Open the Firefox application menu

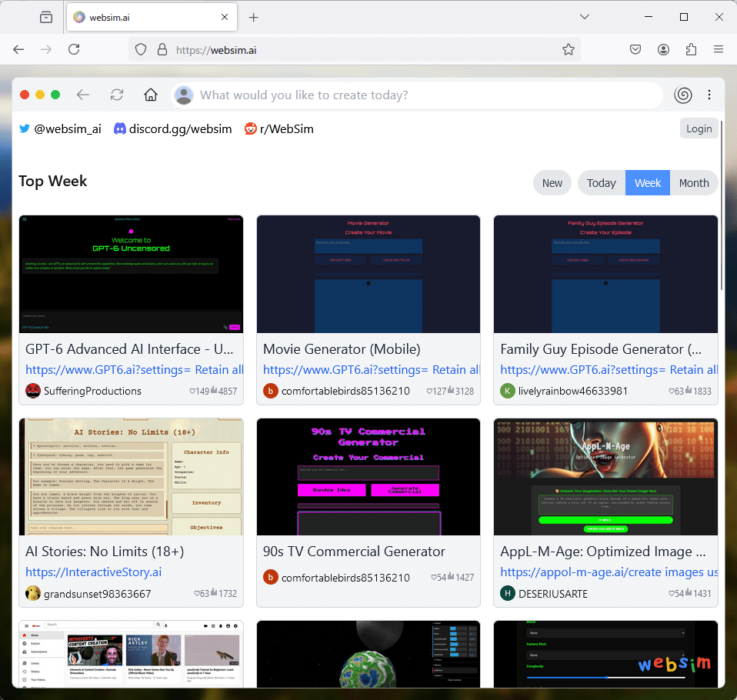tap(719, 49)
